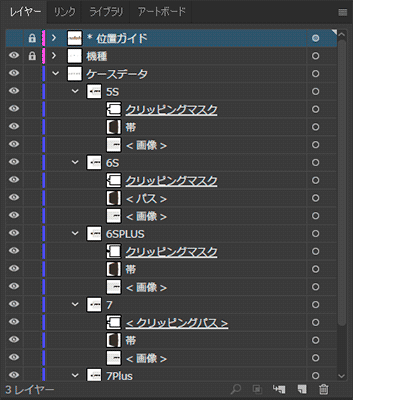Click target circle of 位置ガイド layer
This screenshot has width=400, height=400.
coord(315,38)
